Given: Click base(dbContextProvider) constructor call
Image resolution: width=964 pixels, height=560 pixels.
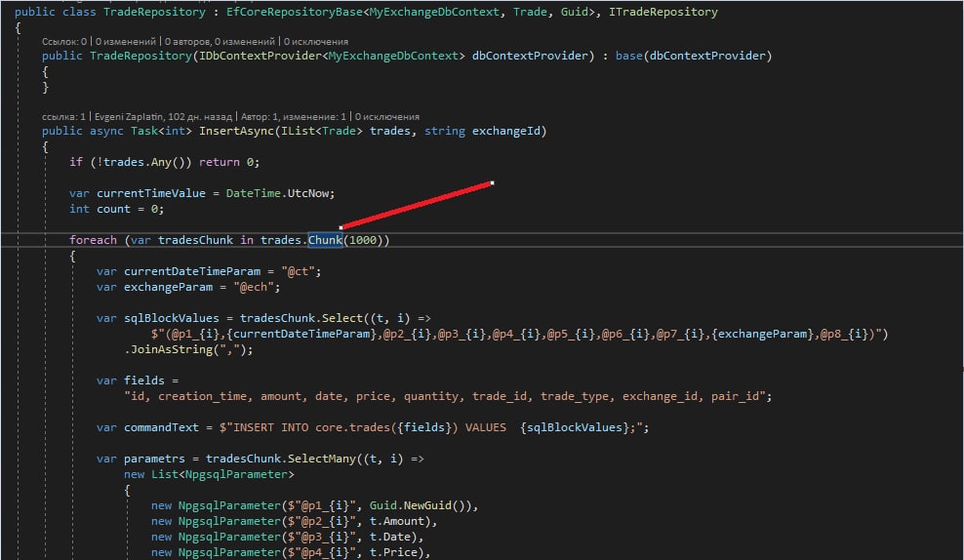Looking at the screenshot, I should pyautogui.click(x=694, y=56).
